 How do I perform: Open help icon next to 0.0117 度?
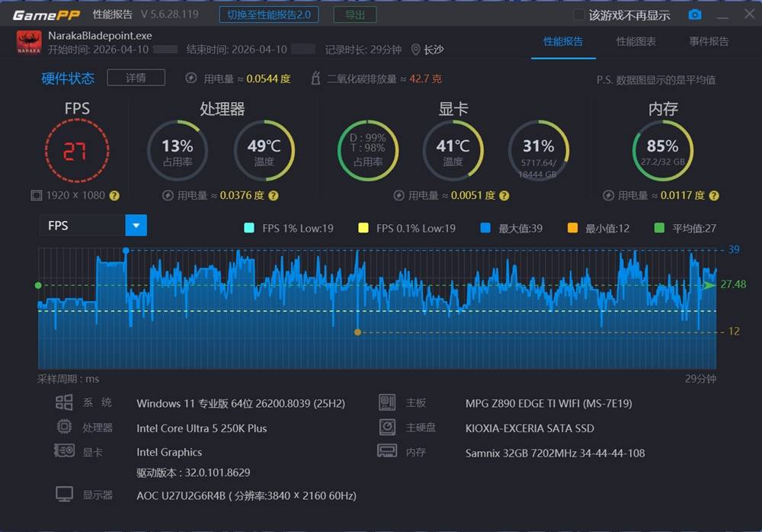(714, 195)
